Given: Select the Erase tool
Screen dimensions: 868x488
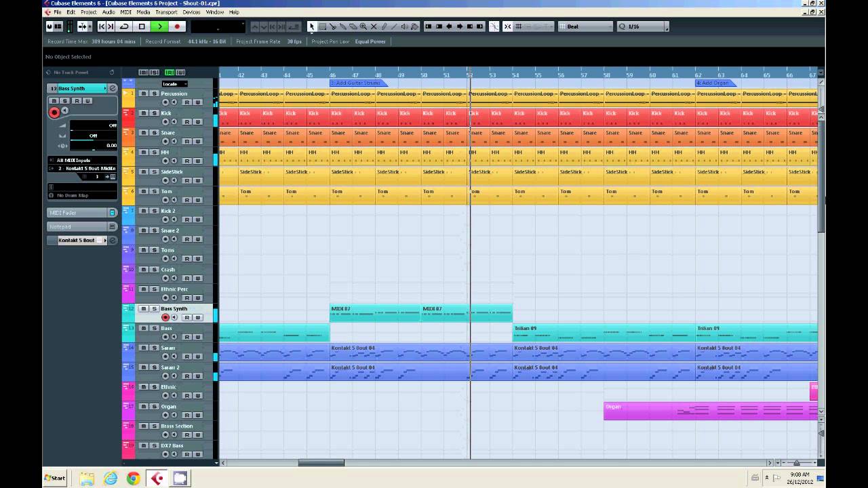Looking at the screenshot, I should 353,26.
